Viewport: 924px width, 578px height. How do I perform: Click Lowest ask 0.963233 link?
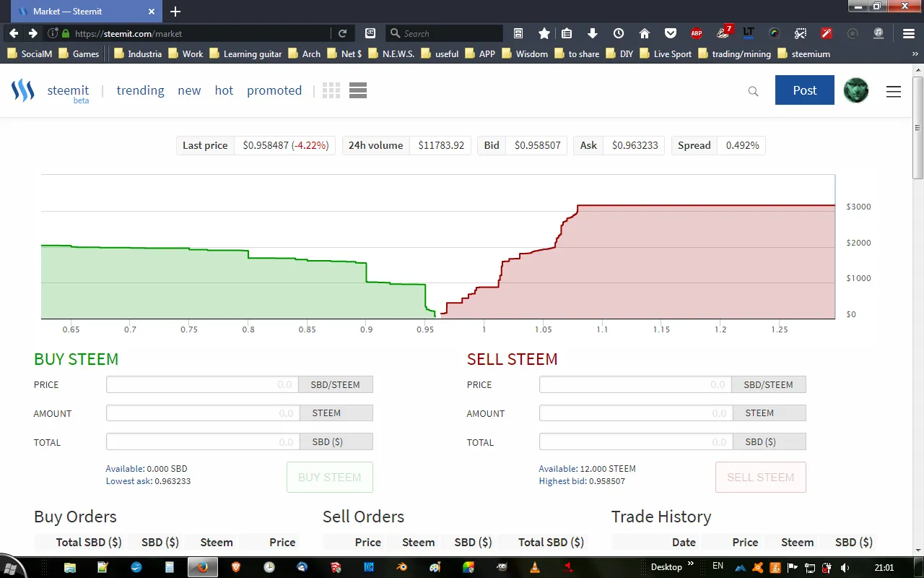(148, 481)
